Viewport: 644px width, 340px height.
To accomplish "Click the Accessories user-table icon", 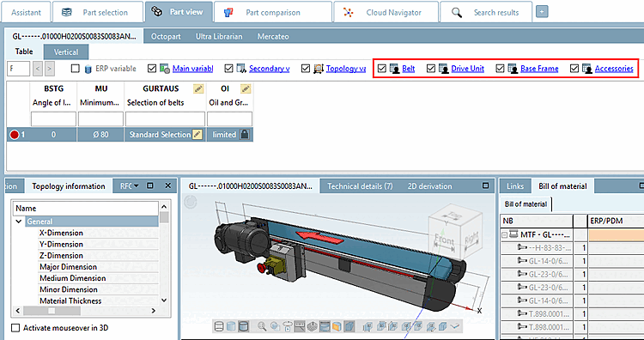I will [x=587, y=69].
